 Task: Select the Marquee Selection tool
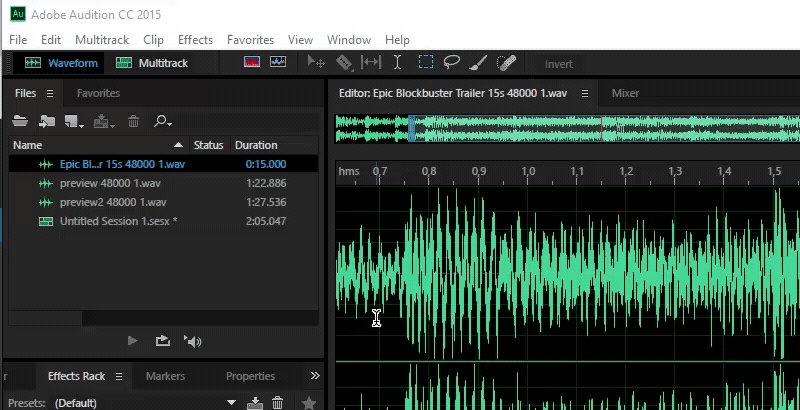[x=426, y=63]
